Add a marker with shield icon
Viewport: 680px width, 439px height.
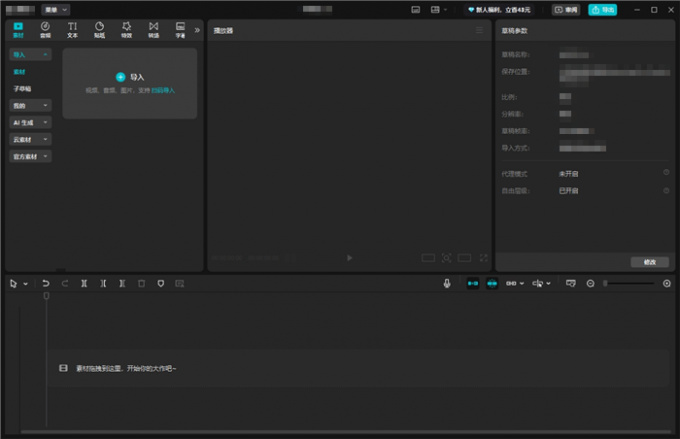160,283
